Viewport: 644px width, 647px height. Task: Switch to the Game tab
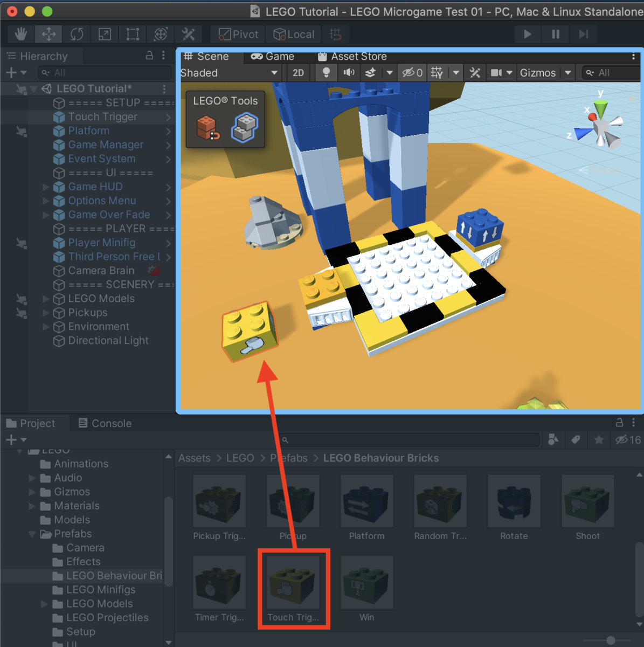273,56
